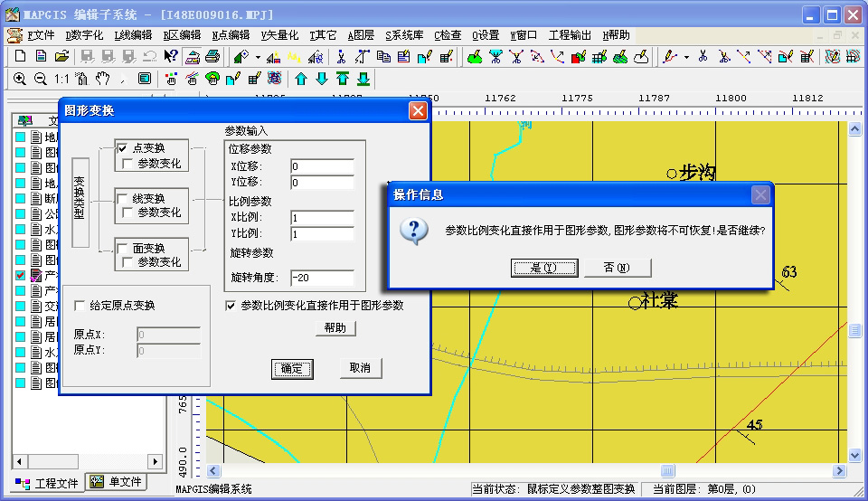
Task: Click the green dome hand icon
Action: pos(212,80)
